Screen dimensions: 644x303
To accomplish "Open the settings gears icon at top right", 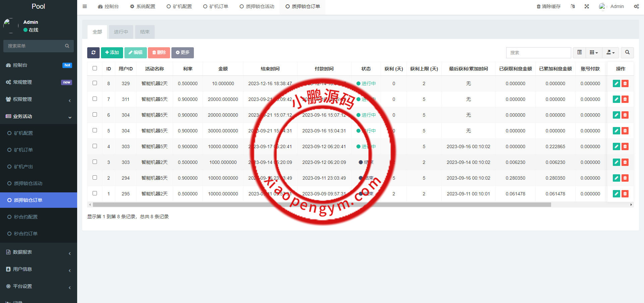I will click(x=636, y=6).
